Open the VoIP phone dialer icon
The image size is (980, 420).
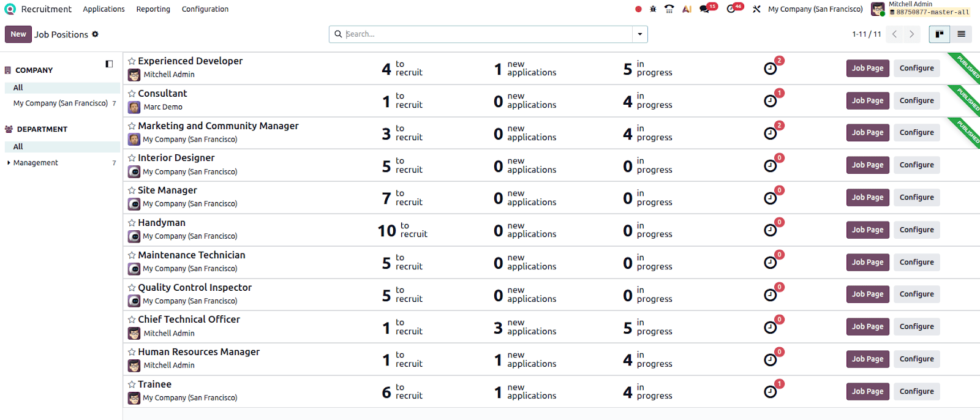669,9
